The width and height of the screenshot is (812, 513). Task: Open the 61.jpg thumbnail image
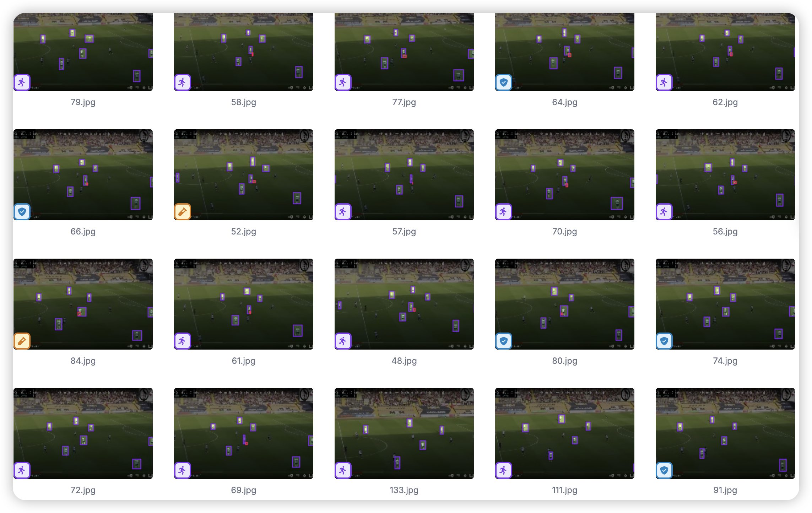pyautogui.click(x=244, y=304)
